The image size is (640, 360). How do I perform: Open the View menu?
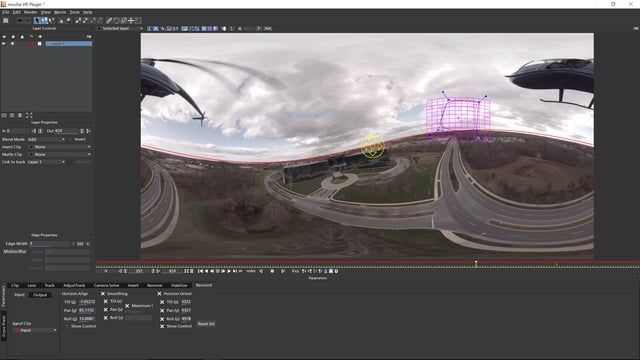click(46, 12)
